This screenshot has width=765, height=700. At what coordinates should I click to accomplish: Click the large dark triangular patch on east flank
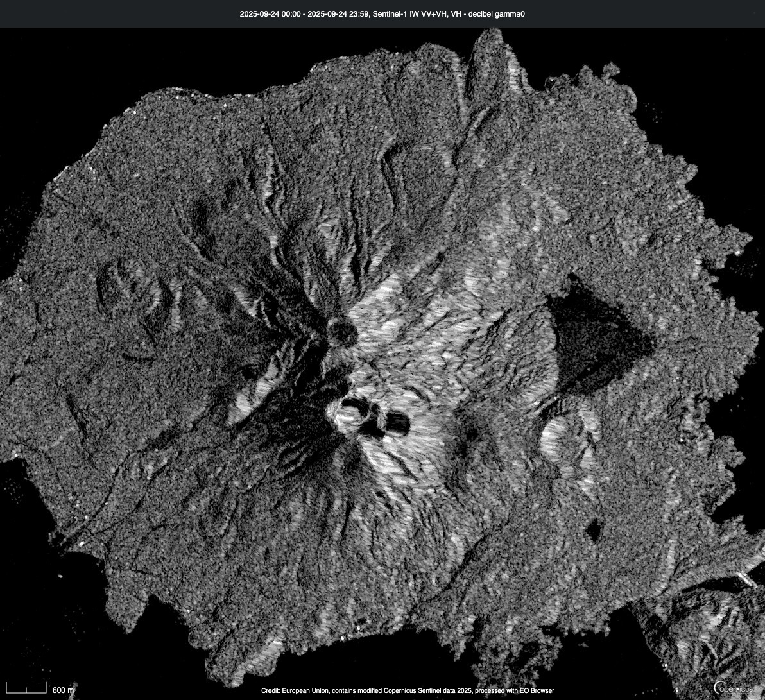tap(594, 337)
